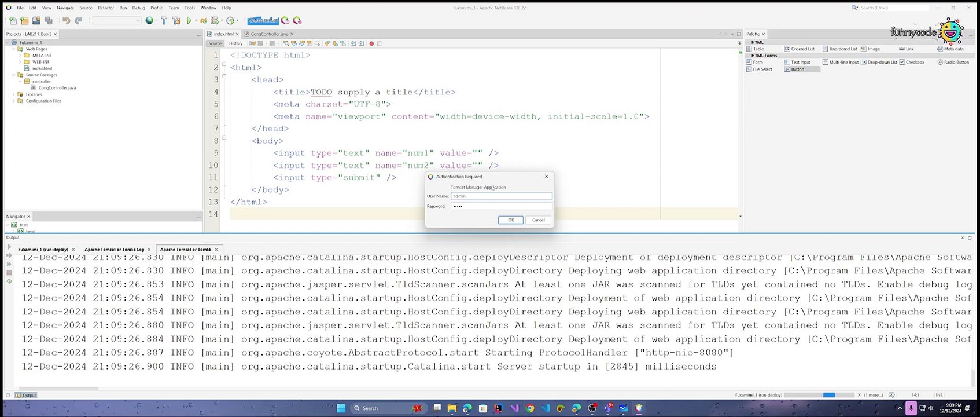980x417 pixels.
Task: Select Unordered List in the palette
Action: pos(839,49)
